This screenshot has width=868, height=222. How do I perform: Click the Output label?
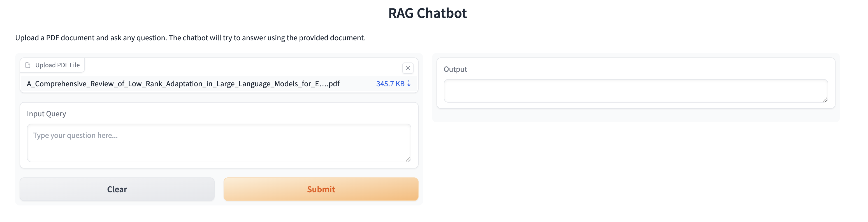tap(455, 70)
